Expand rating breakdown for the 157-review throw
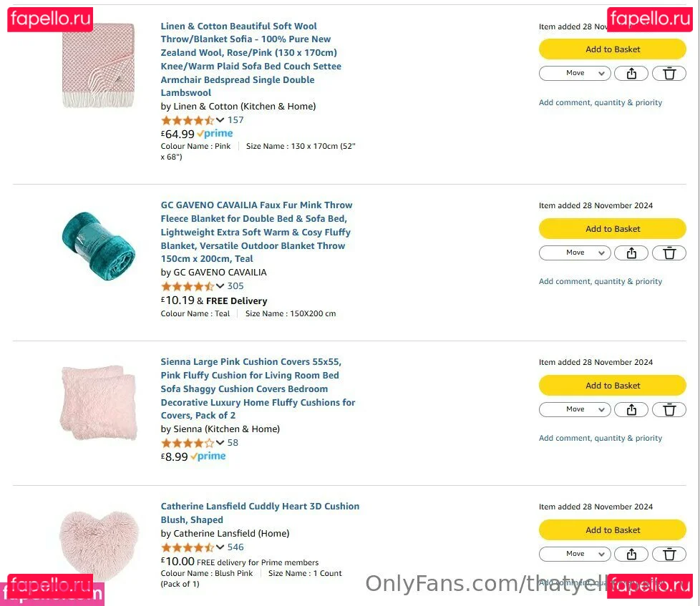This screenshot has width=700, height=606. point(220,120)
